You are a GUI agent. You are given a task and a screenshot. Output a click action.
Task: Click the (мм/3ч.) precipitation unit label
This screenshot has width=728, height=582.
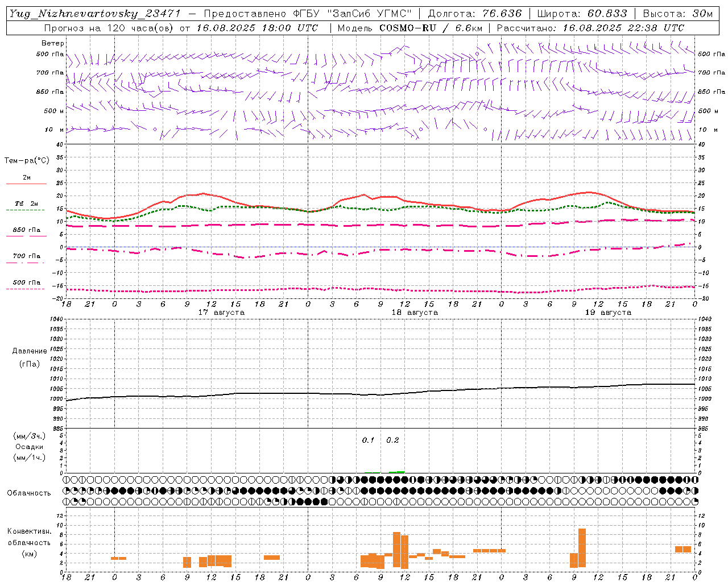30,436
